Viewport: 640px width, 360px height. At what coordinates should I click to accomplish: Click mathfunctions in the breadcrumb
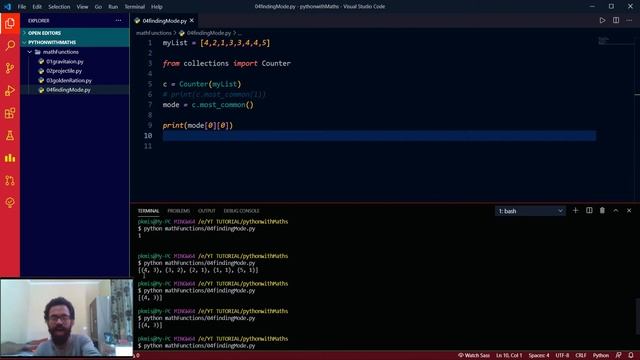(x=154, y=33)
